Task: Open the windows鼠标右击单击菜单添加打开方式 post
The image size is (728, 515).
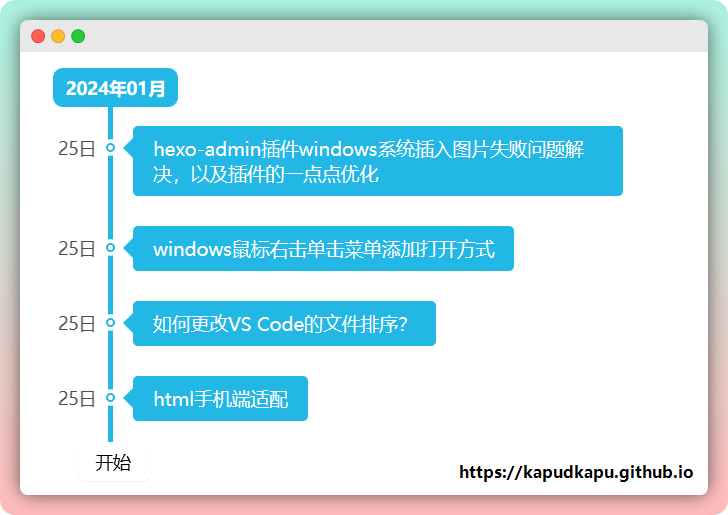Action: pyautogui.click(x=323, y=248)
